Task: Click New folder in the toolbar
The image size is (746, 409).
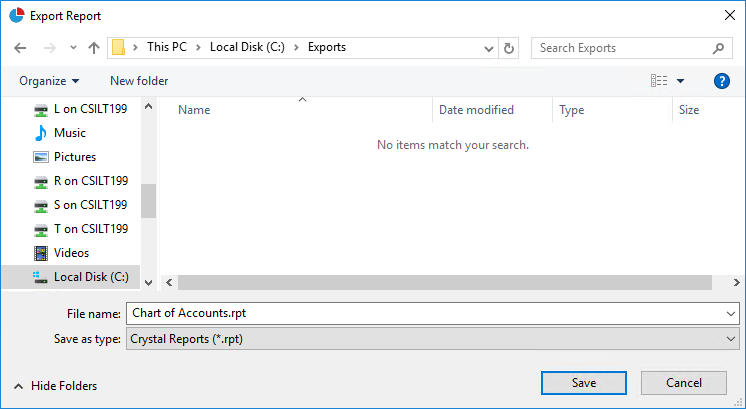Action: click(139, 81)
